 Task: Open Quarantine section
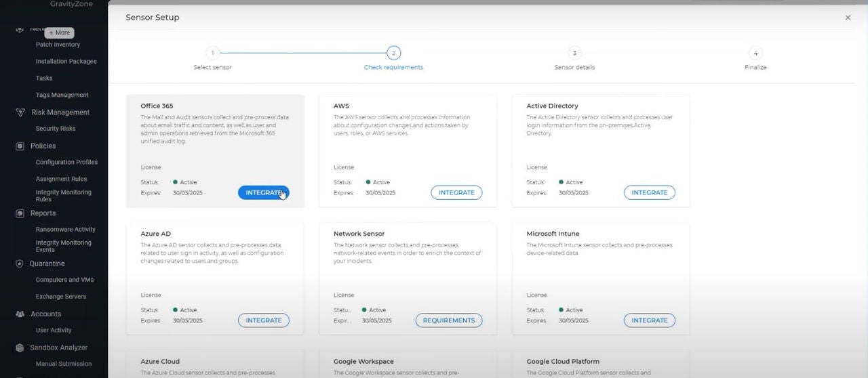[x=47, y=264]
